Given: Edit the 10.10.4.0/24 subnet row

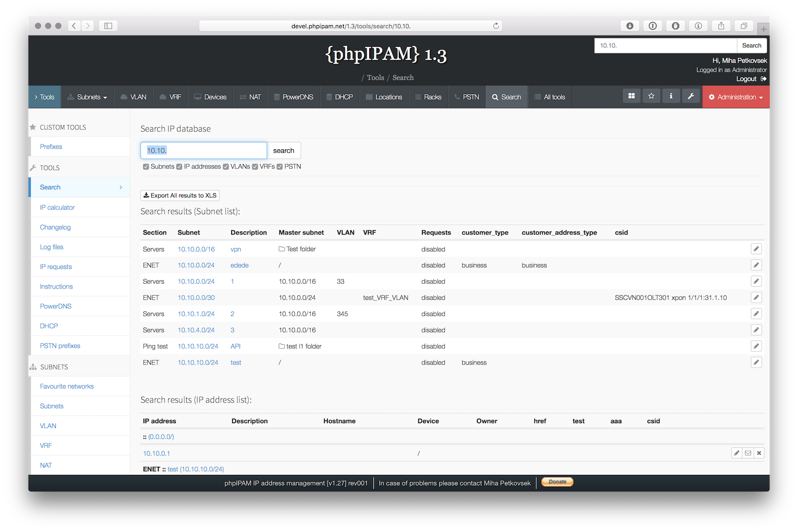Looking at the screenshot, I should (756, 330).
